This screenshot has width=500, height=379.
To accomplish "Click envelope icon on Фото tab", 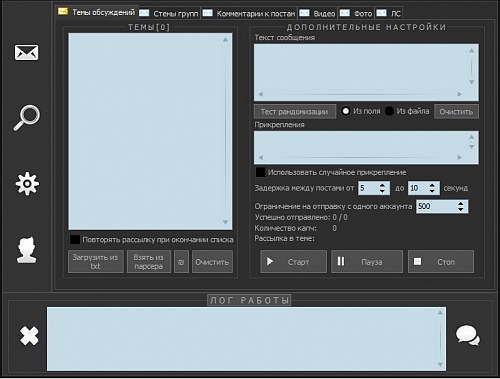I will [345, 13].
